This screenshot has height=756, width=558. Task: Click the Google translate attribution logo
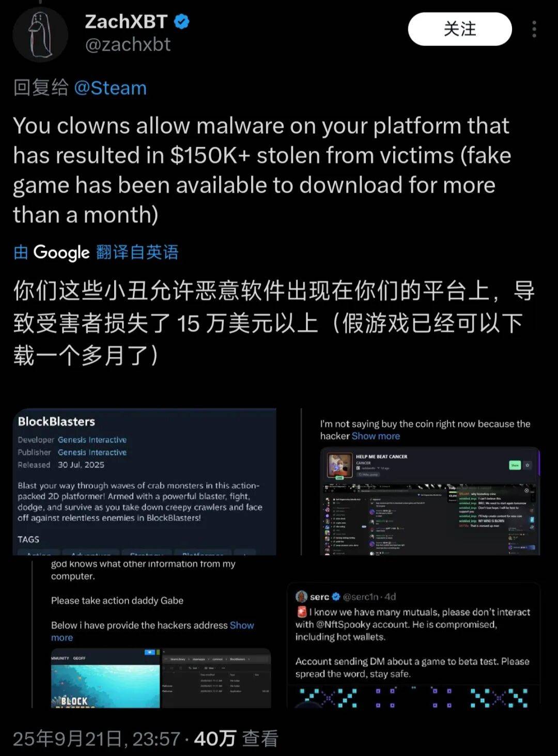[61, 253]
